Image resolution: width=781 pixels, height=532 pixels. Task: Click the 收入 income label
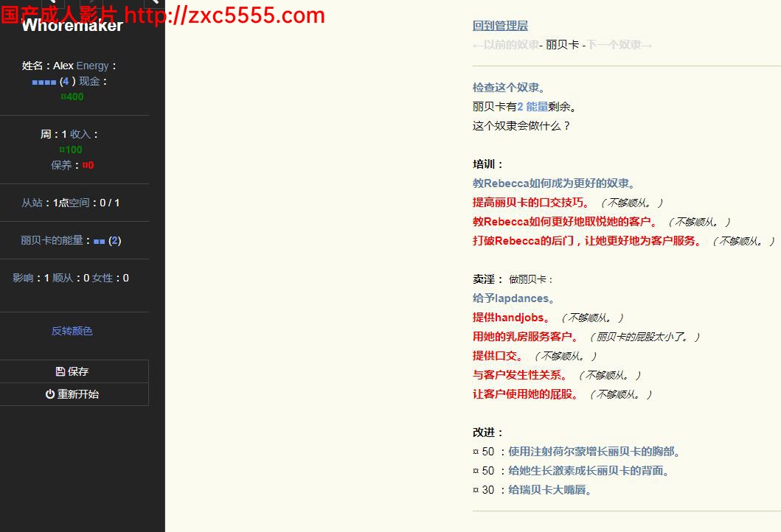point(80,134)
